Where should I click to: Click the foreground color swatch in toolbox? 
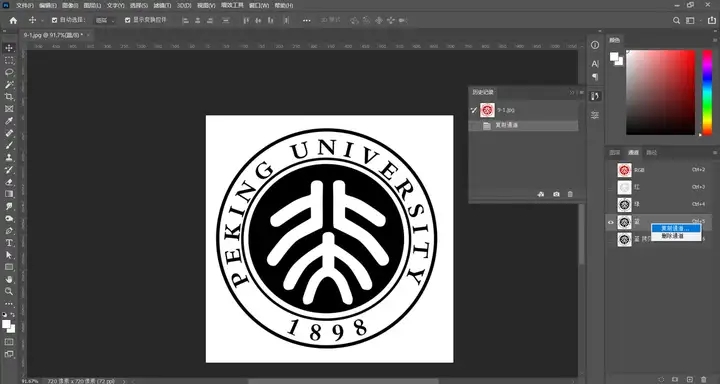6,324
